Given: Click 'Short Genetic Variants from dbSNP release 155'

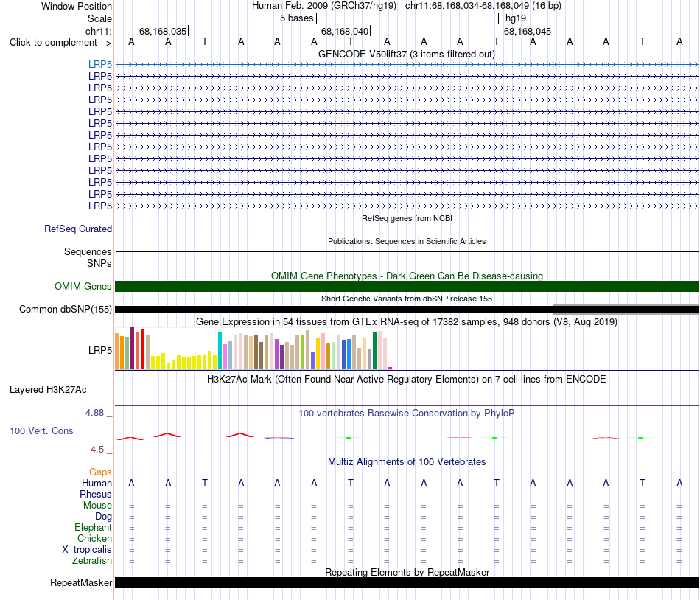Looking at the screenshot, I should pos(407,299).
